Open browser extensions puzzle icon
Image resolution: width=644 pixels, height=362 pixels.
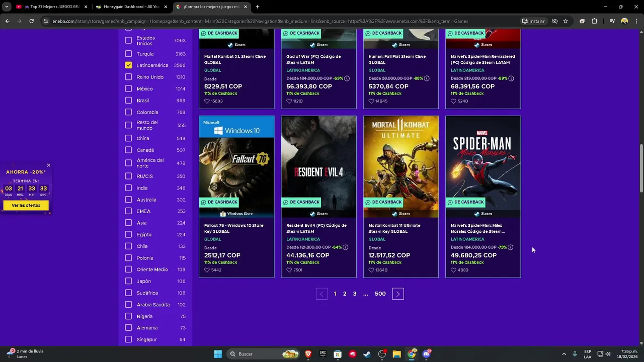coord(595,21)
